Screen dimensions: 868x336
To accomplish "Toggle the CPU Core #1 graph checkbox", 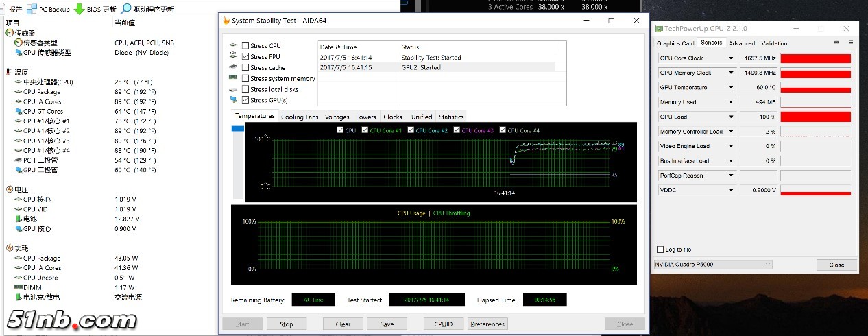I will pyautogui.click(x=365, y=130).
